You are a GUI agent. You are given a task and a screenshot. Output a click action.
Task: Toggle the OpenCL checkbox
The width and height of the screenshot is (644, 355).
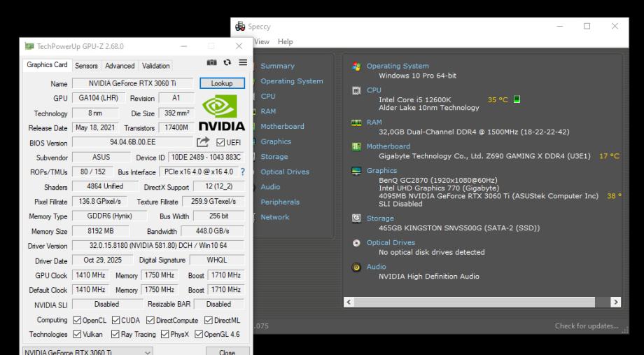coord(77,320)
